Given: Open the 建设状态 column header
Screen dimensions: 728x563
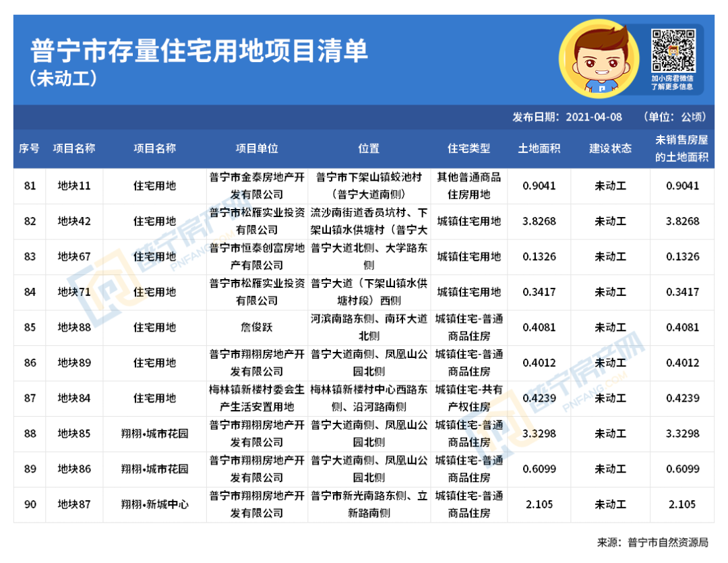Looking at the screenshot, I should (610, 148).
